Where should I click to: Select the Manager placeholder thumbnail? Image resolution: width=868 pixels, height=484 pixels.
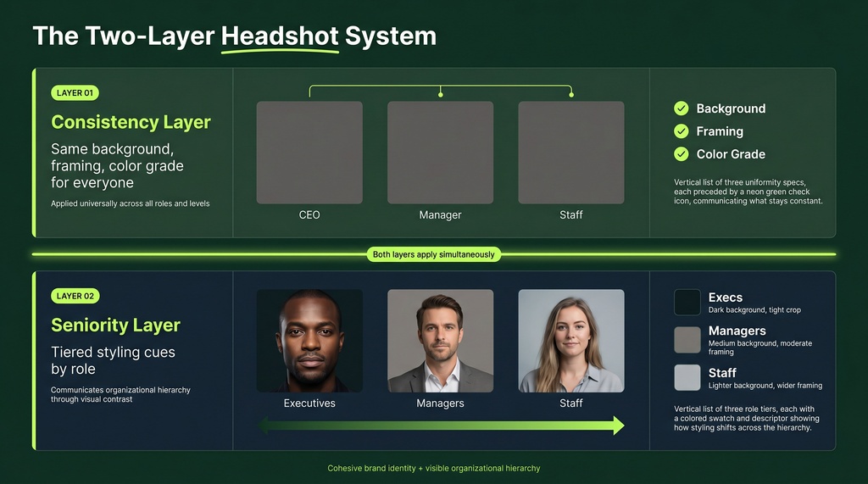pos(440,153)
